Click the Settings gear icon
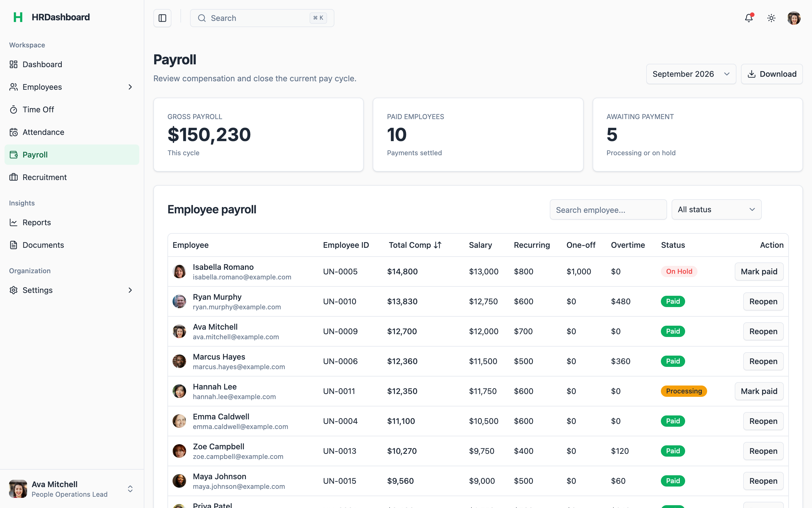The width and height of the screenshot is (812, 508). click(x=14, y=290)
